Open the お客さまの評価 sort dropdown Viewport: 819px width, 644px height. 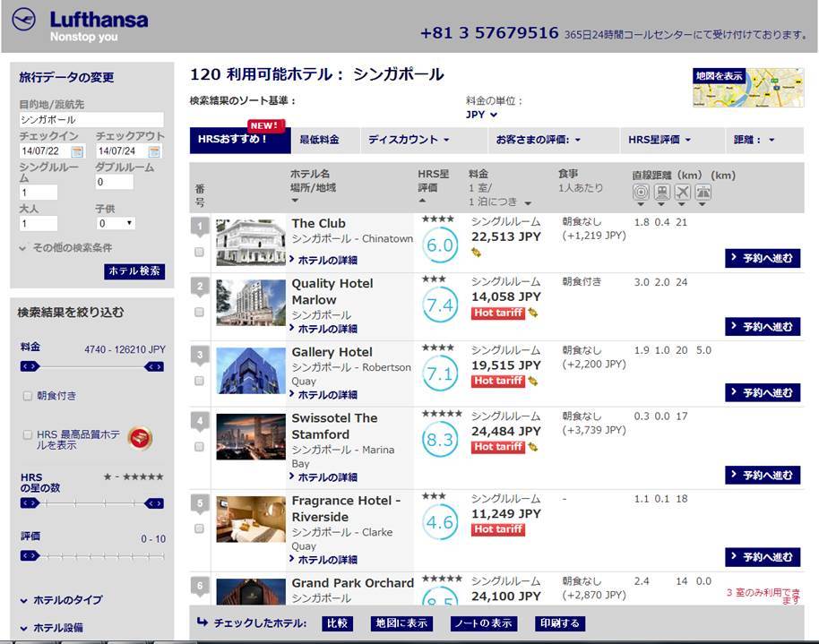[x=538, y=140]
